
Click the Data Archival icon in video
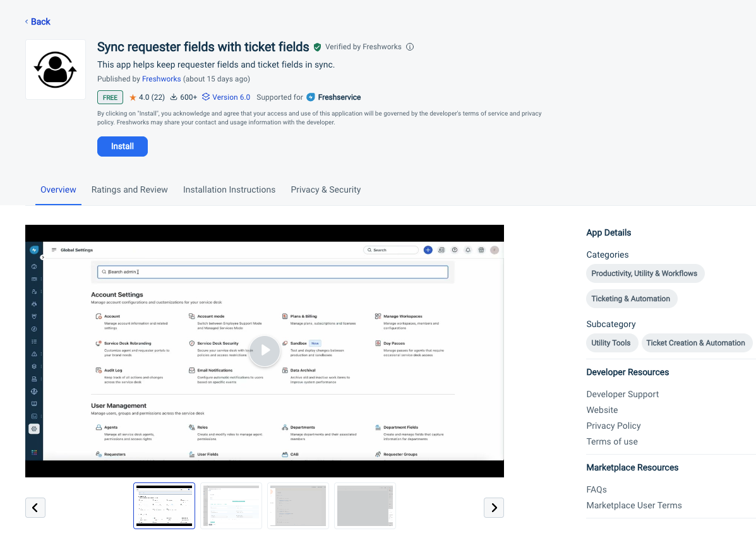click(x=285, y=371)
